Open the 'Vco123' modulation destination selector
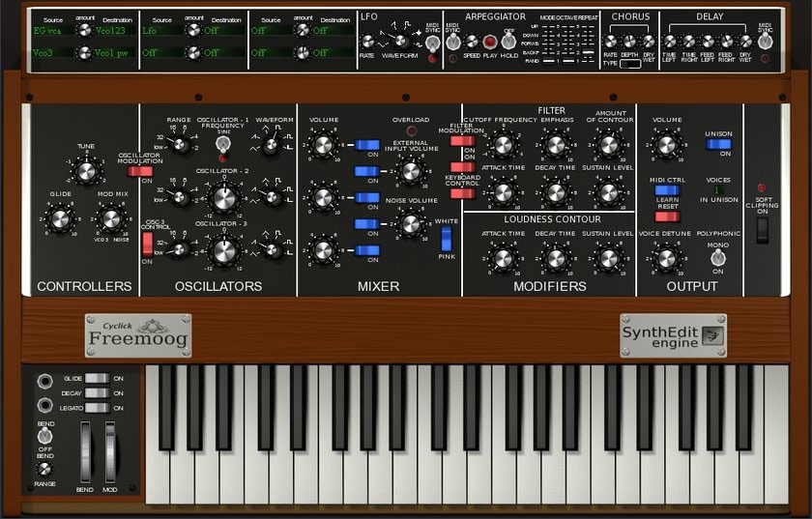This screenshot has width=812, height=519. coord(115,31)
